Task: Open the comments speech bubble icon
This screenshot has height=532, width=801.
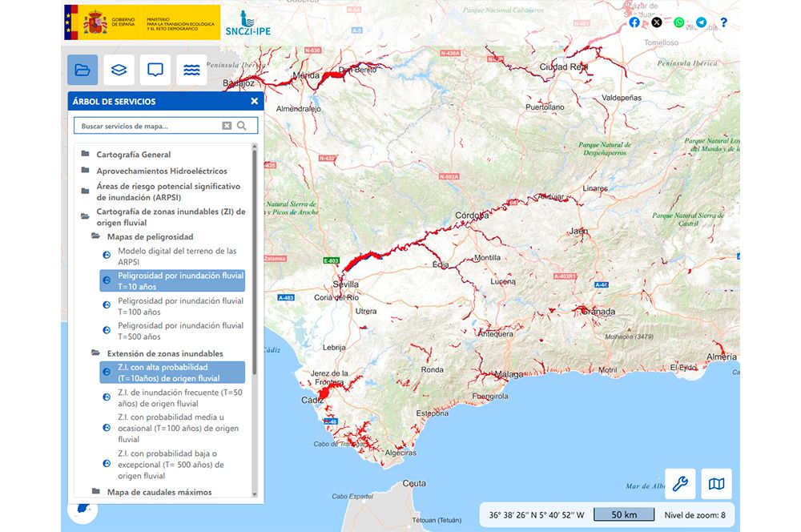Action: coord(155,70)
